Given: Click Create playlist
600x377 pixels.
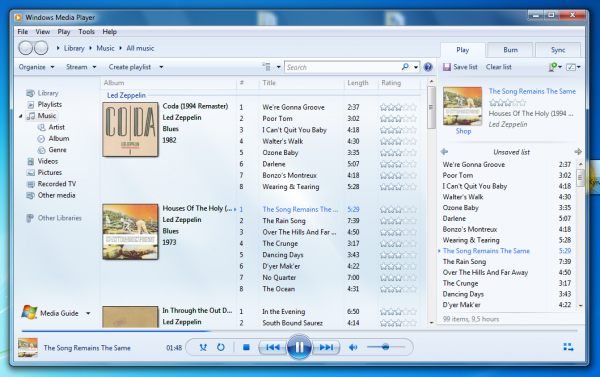Looking at the screenshot, I should (x=130, y=67).
